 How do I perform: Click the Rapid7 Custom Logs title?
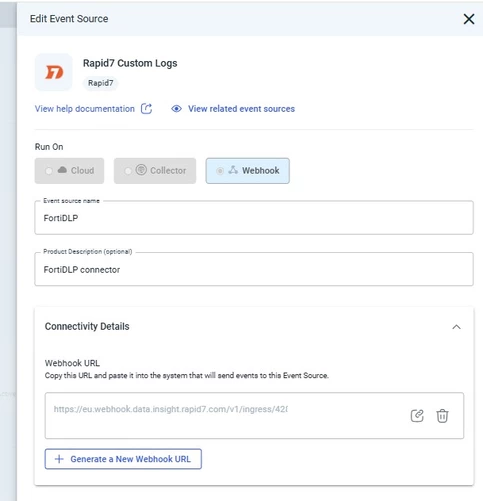[x=130, y=63]
